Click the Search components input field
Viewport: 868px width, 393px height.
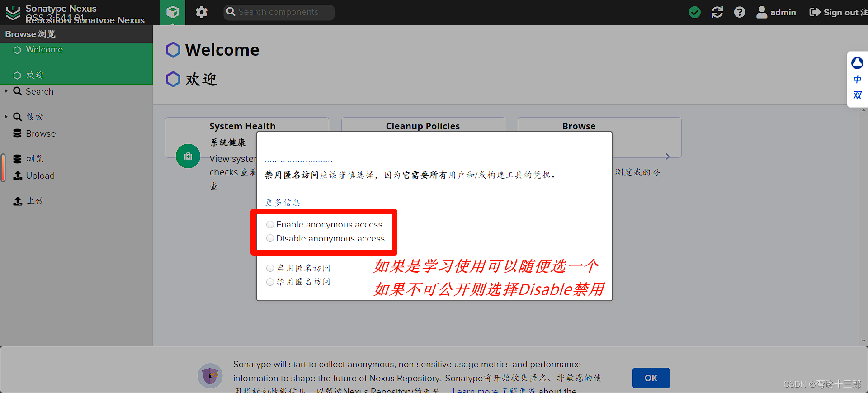(x=279, y=12)
